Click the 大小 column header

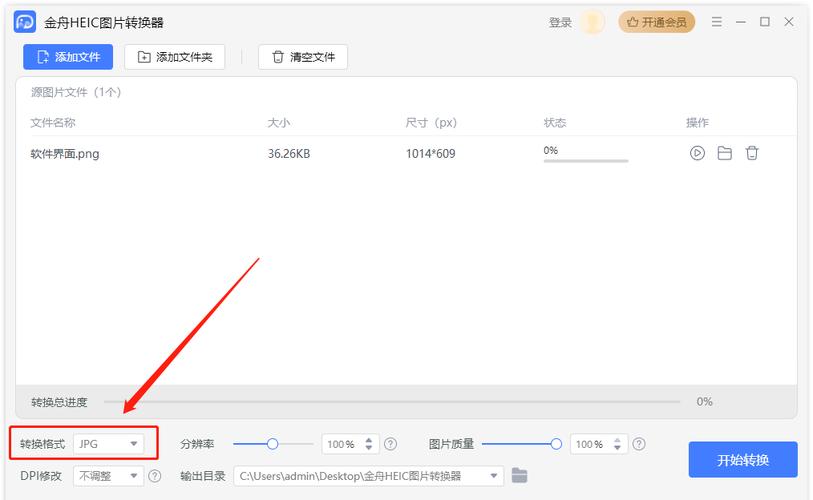278,122
